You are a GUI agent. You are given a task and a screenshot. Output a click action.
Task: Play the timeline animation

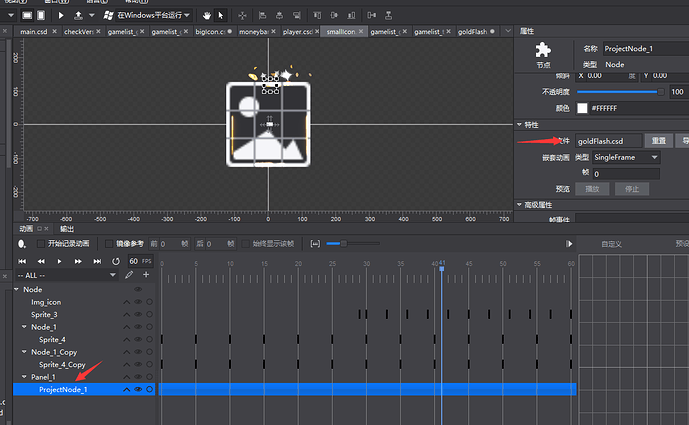[59, 261]
